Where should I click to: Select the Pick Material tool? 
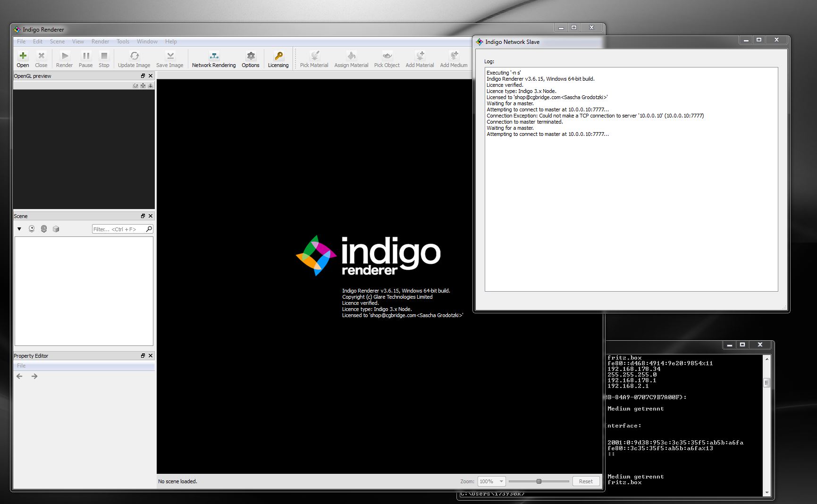click(x=314, y=59)
